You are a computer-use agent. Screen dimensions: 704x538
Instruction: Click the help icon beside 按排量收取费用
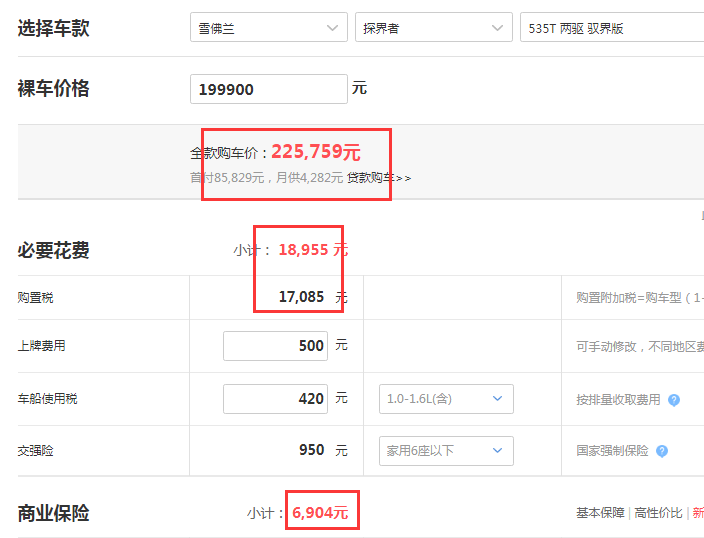point(673,400)
